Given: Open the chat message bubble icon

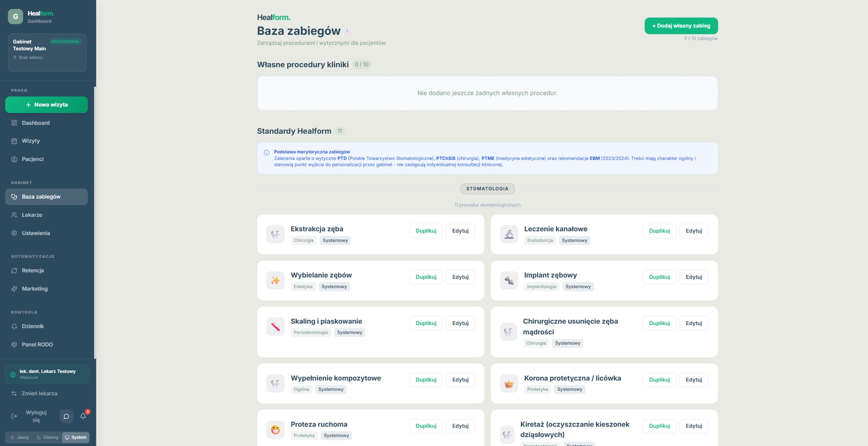Looking at the screenshot, I should click(66, 416).
